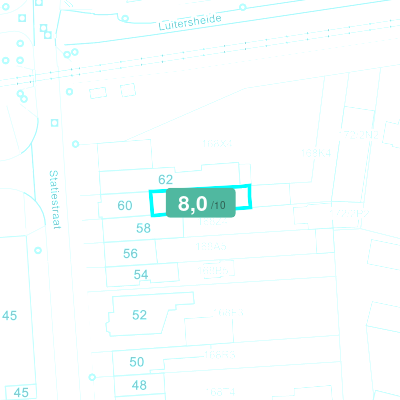This screenshot has width=400, height=400.
Task: Select house number 48 building
Action: (x=139, y=385)
